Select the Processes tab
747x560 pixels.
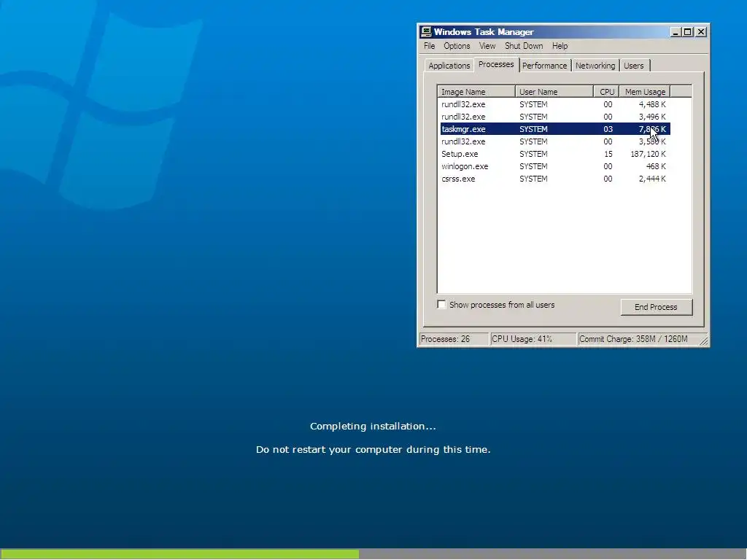(496, 64)
